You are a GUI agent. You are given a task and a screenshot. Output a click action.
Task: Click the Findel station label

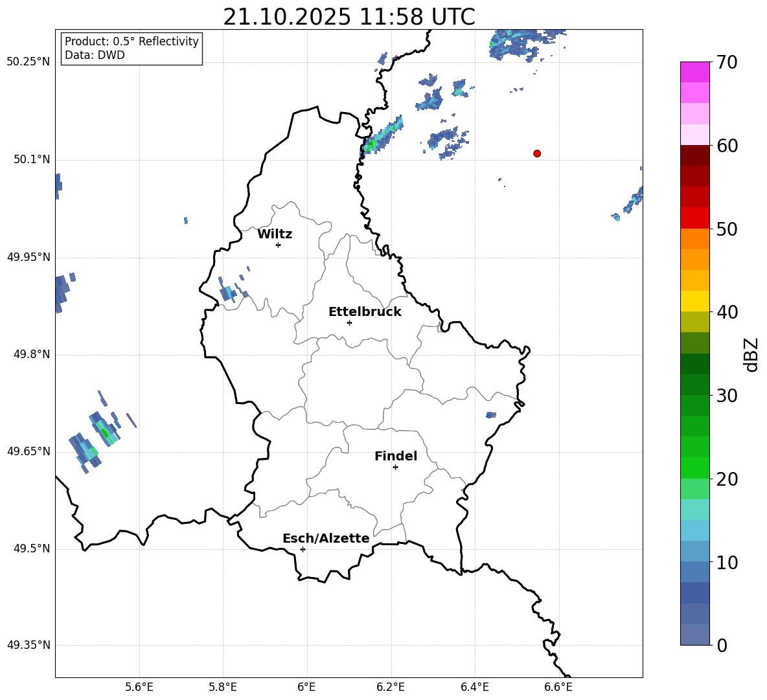[396, 456]
